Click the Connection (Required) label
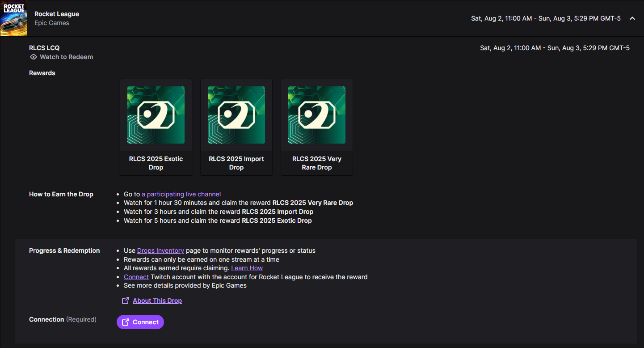Image resolution: width=644 pixels, height=348 pixels. (x=63, y=319)
